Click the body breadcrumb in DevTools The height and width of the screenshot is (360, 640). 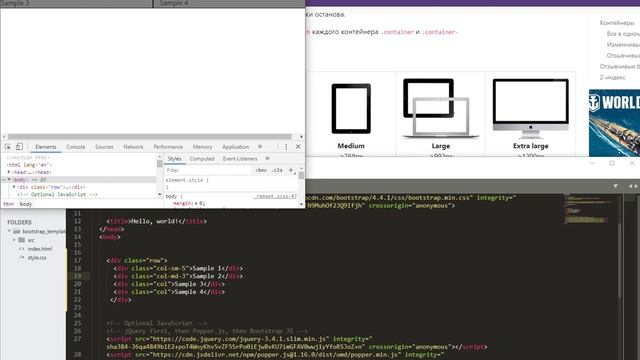click(26, 204)
